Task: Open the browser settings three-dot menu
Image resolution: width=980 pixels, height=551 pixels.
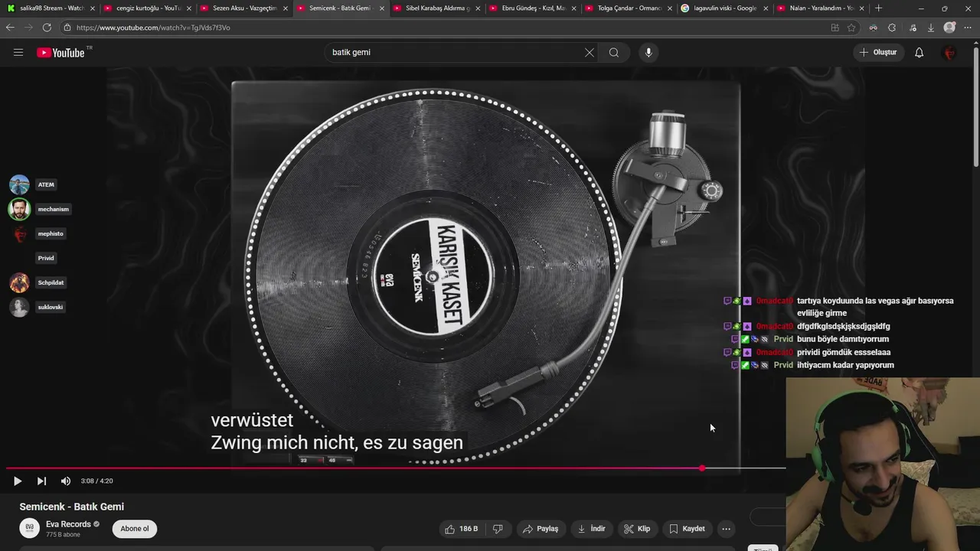Action: point(969,28)
